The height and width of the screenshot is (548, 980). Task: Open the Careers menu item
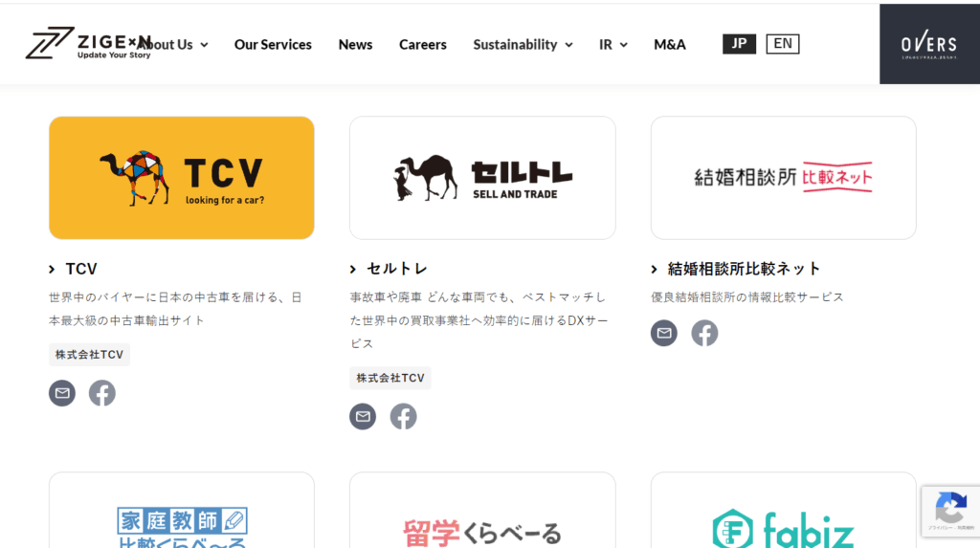click(422, 45)
